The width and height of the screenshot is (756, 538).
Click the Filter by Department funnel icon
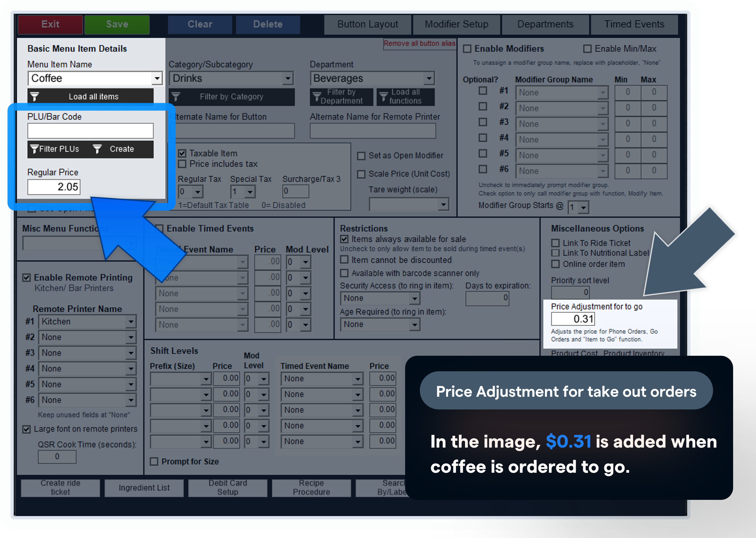[x=317, y=96]
